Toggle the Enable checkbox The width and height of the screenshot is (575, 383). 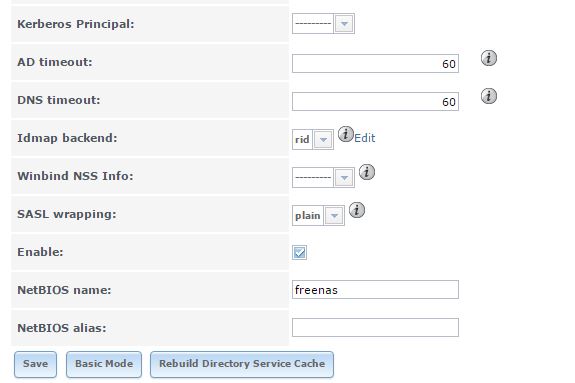point(299,252)
